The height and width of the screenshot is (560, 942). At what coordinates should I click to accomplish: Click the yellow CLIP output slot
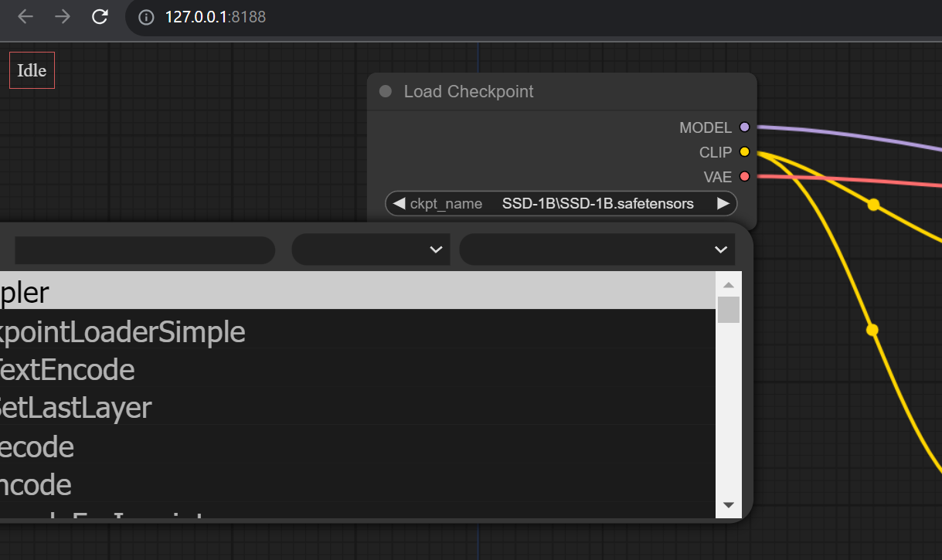click(743, 152)
